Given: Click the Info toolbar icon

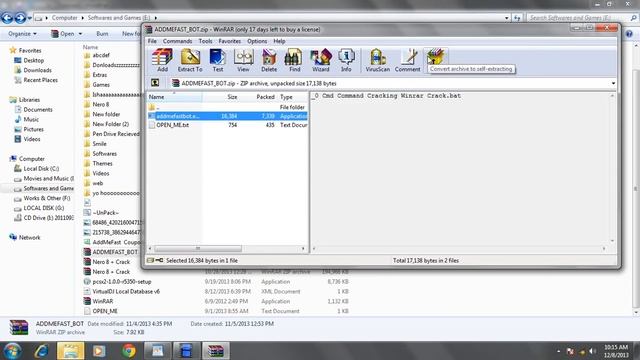Looking at the screenshot, I should 346,60.
